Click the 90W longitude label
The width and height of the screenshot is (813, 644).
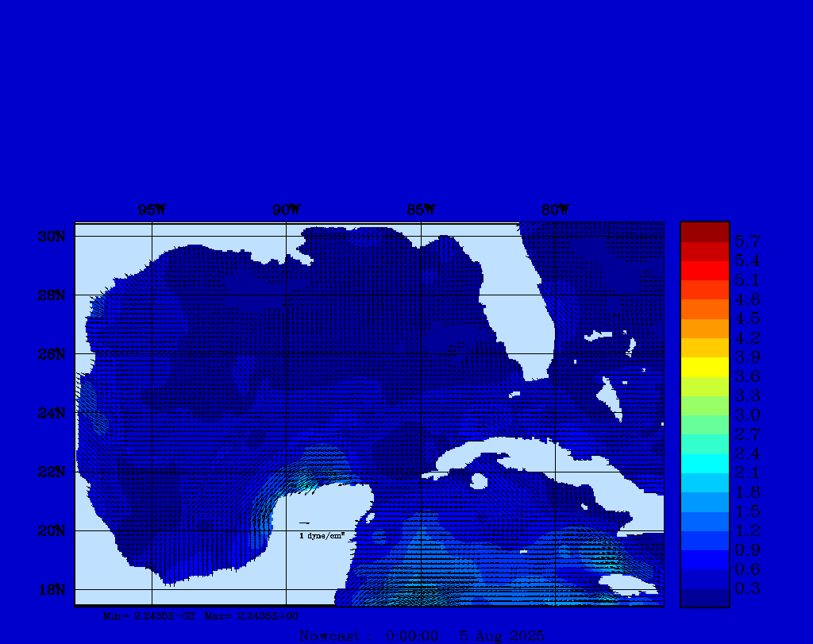[x=286, y=210]
